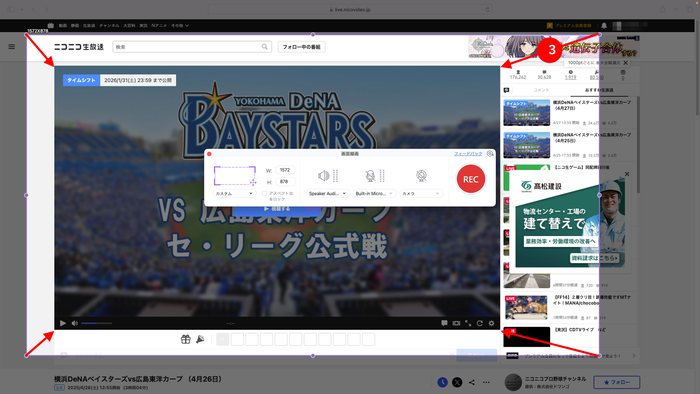The height and width of the screenshot is (394, 700).
Task: Open the more options ellipsis
Action: click(486, 382)
